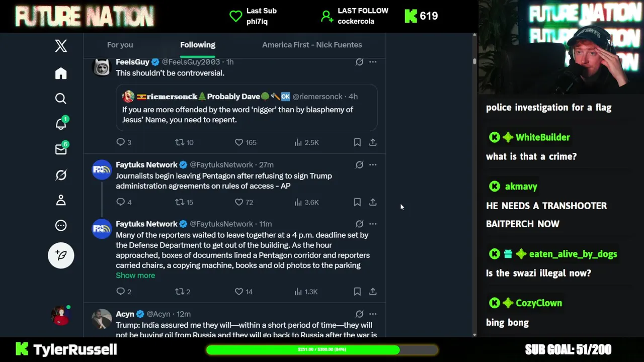Expand Show more on Faytuks post
Viewport: 644px width, 362px height.
click(x=135, y=276)
